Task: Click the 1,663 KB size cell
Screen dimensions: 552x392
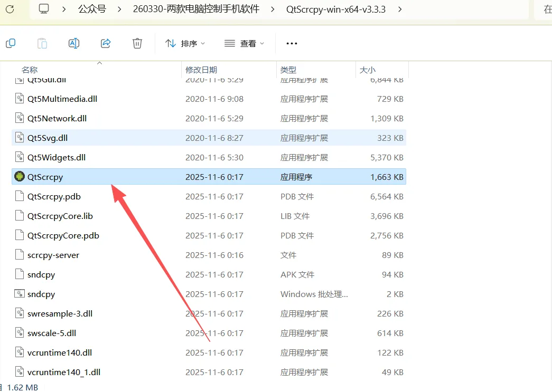Action: (x=387, y=177)
